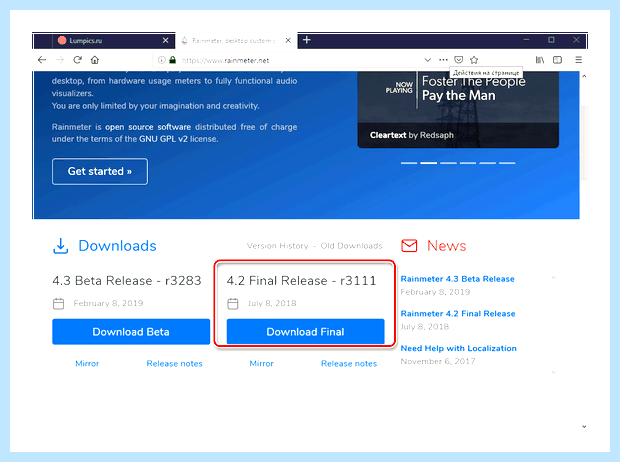Click the '4.2 Final Release - r3111' title
This screenshot has width=620, height=462.
coord(301,280)
